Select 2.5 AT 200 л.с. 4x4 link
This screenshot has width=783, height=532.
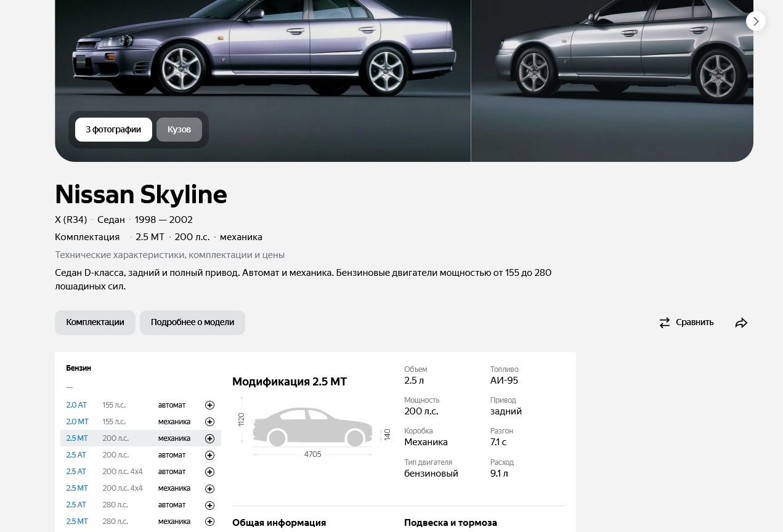76,472
